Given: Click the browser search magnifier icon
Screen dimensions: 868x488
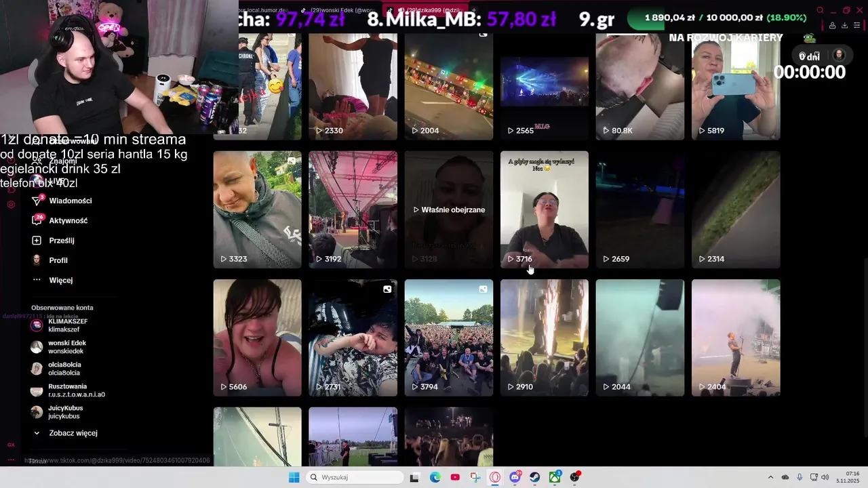Looking at the screenshot, I should 820,10.
